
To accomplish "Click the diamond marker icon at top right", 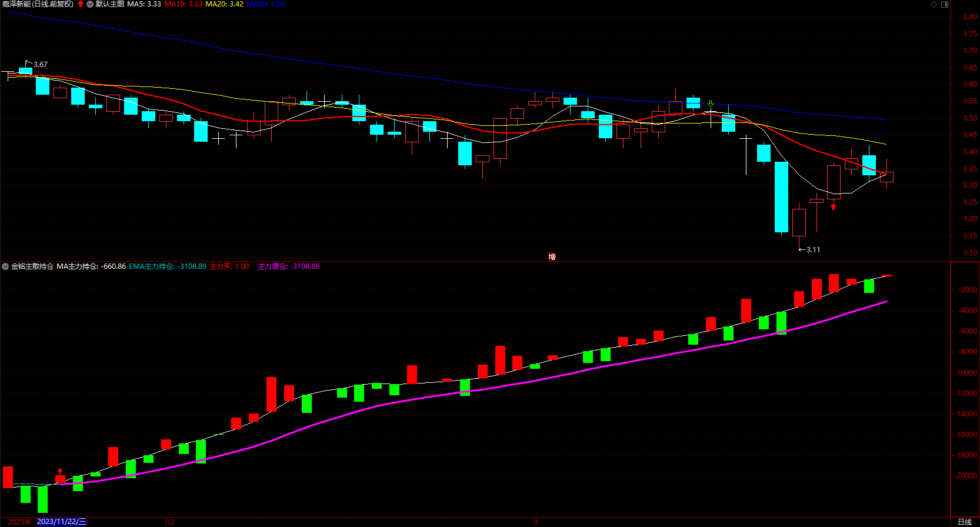I will 934,4.
